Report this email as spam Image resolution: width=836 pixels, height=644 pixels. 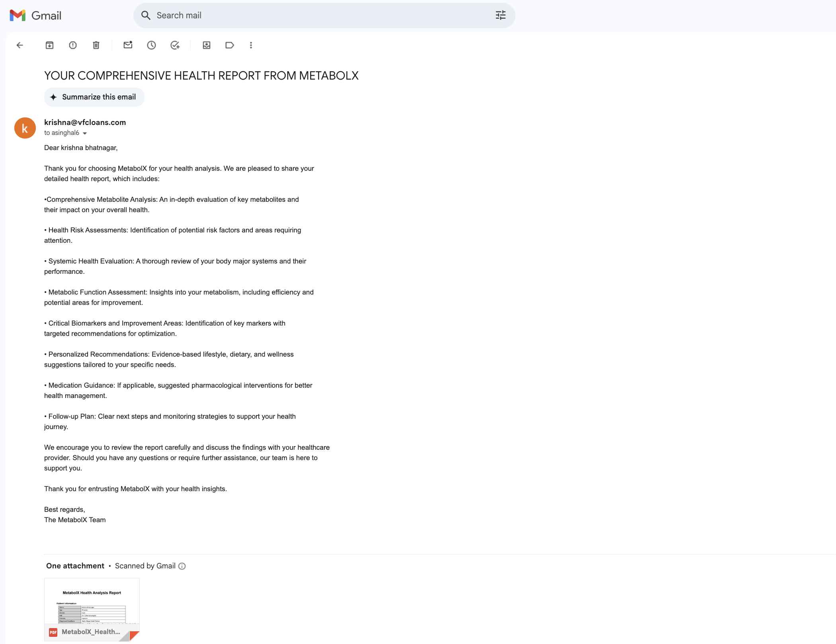[x=73, y=45]
